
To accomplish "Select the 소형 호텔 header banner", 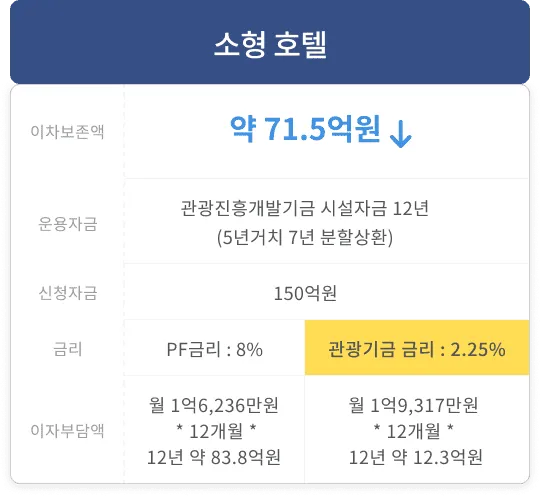I will (x=270, y=42).
